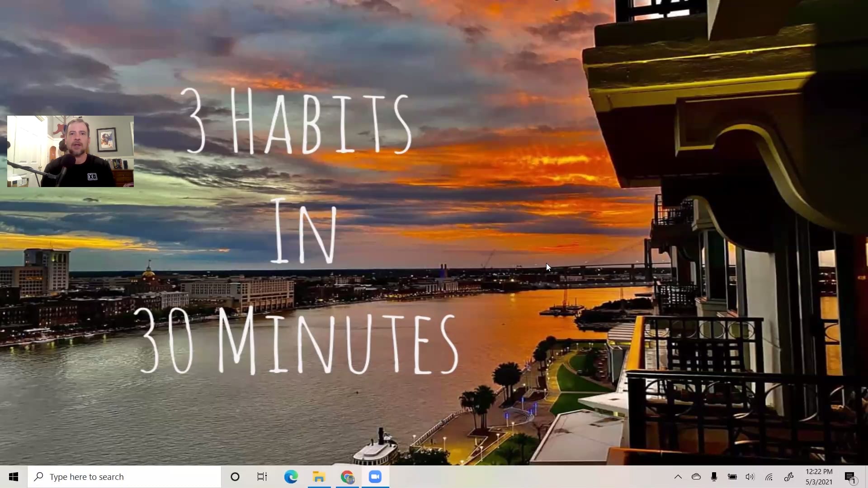
Task: Mute the microphone via its tray icon
Action: [714, 477]
